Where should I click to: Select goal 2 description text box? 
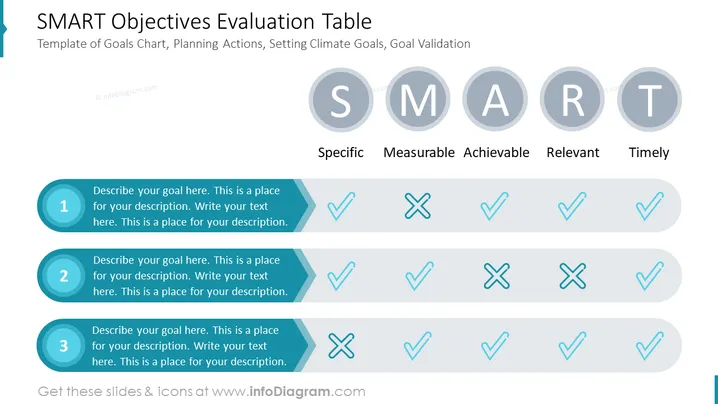click(x=190, y=276)
